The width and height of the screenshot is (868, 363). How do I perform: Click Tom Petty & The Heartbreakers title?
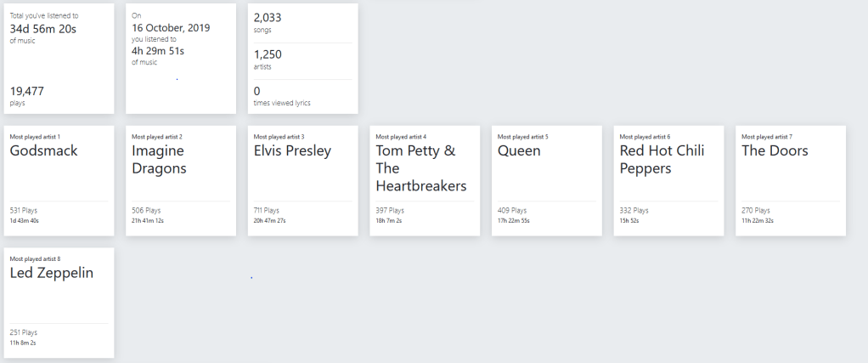pos(421,168)
